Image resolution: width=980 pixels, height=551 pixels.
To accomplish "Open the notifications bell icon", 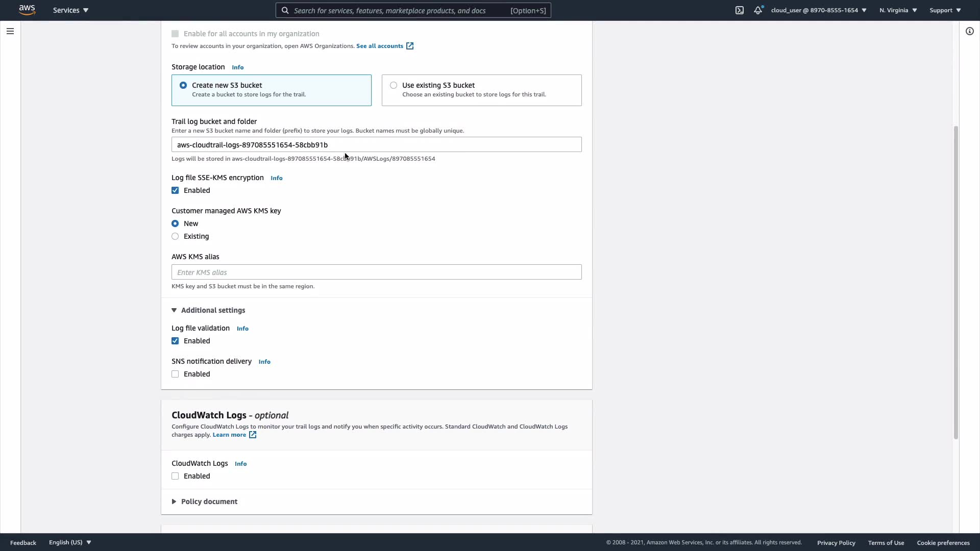I will point(758,10).
